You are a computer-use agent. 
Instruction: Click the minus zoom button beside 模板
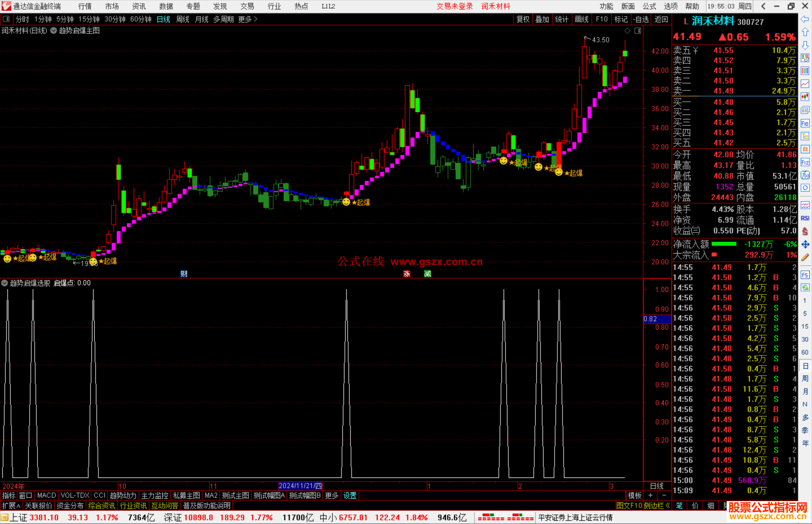coord(664,496)
